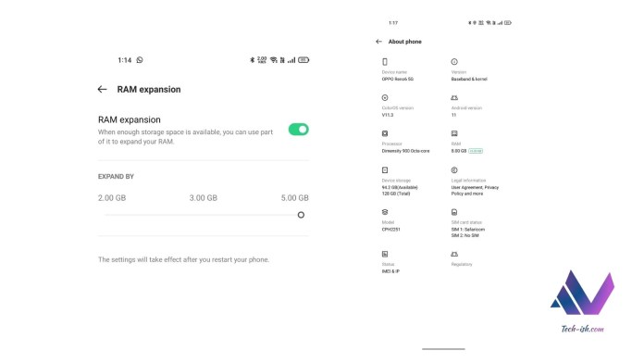The width and height of the screenshot is (644, 363).
Task: Tap the WhatsApp notification icon in status bar
Action: (x=140, y=60)
